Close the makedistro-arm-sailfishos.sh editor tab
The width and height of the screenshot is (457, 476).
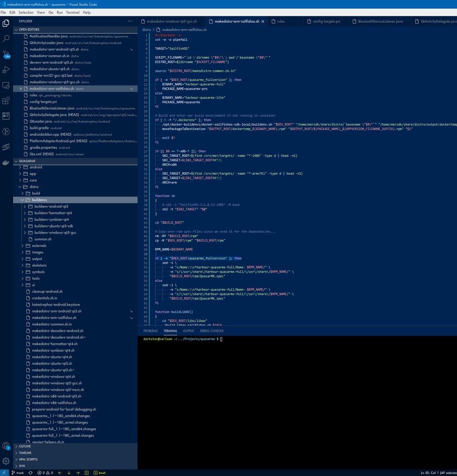pos(262,21)
